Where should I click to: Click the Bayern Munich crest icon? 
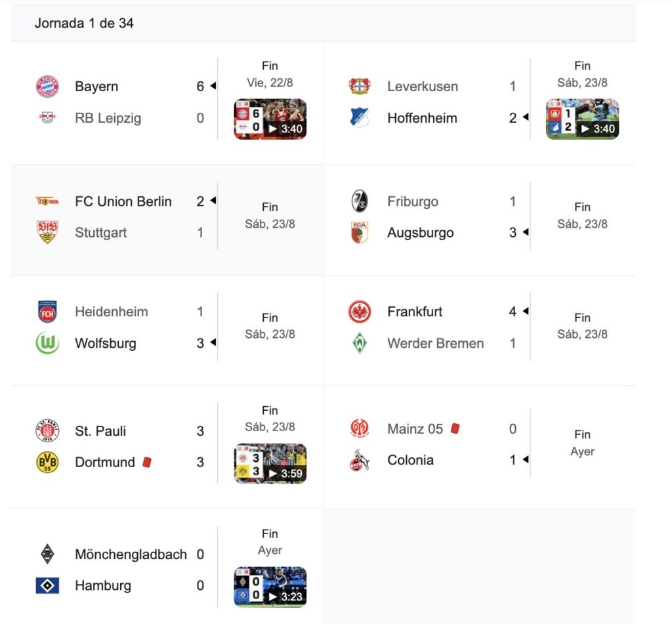47,86
